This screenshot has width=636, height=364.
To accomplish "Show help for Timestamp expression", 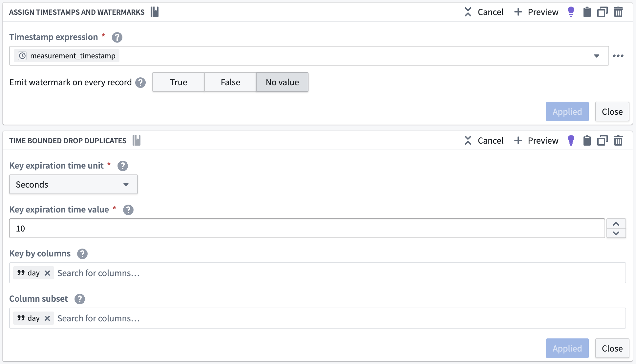I will tap(117, 37).
